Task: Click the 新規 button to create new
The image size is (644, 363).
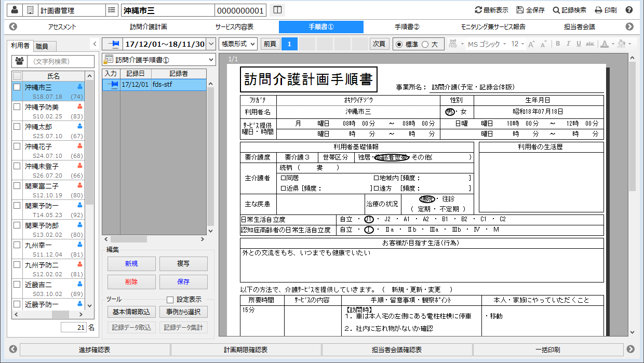Action: tap(131, 264)
